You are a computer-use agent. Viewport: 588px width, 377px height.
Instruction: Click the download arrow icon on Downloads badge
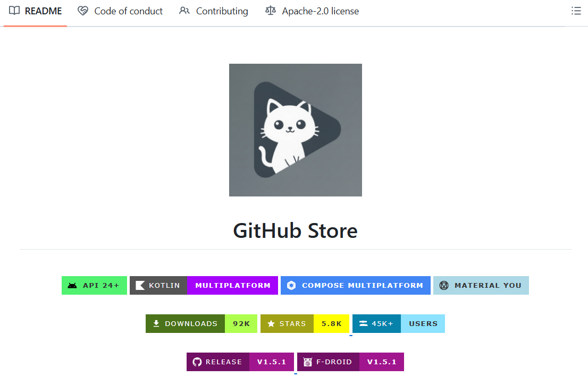[x=155, y=323]
